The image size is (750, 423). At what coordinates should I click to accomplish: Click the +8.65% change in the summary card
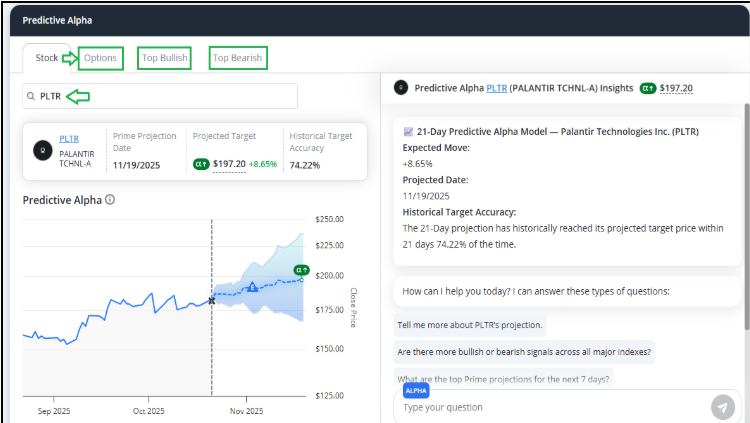tap(263, 164)
